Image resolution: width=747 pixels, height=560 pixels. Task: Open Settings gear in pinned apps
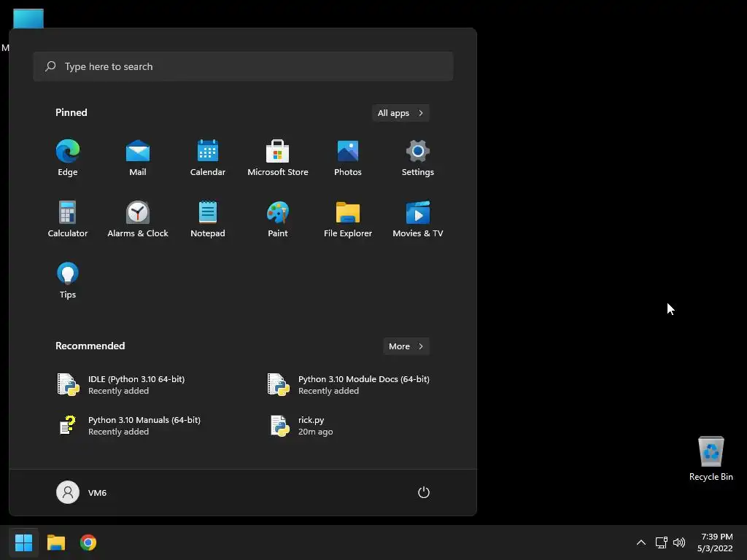pos(418,158)
